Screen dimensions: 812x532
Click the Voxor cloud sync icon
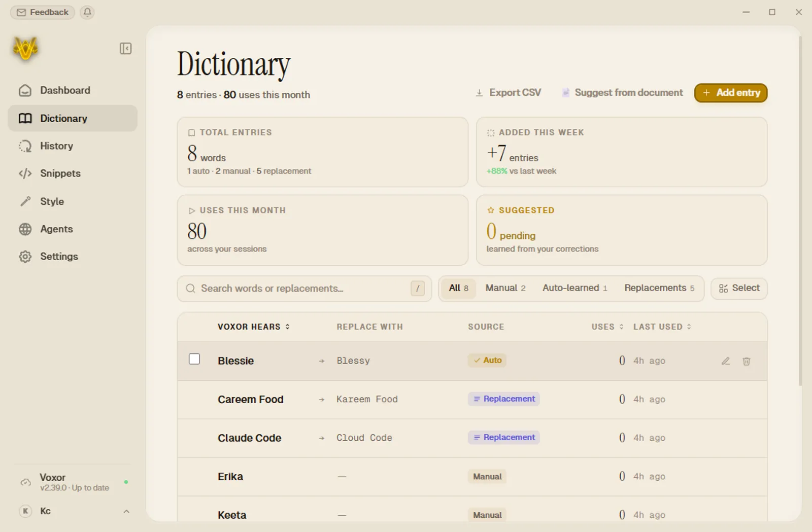point(25,482)
